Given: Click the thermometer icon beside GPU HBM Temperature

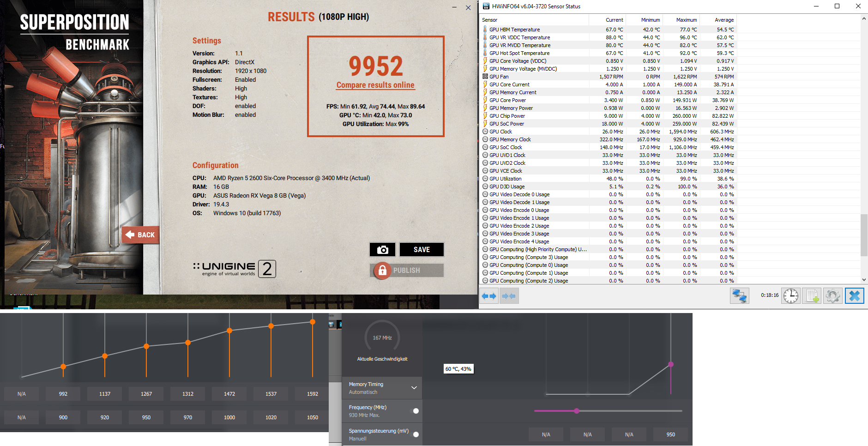Looking at the screenshot, I should click(485, 30).
